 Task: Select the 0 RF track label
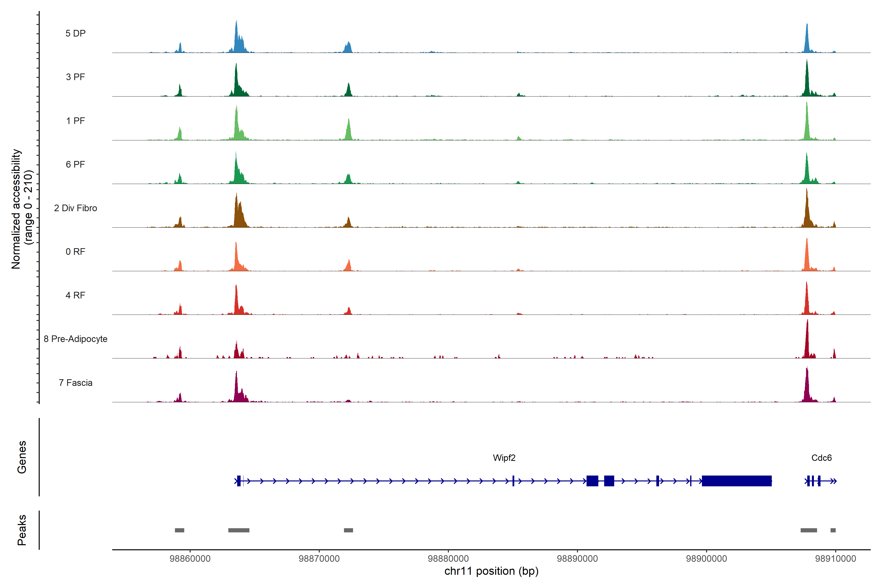coord(75,252)
